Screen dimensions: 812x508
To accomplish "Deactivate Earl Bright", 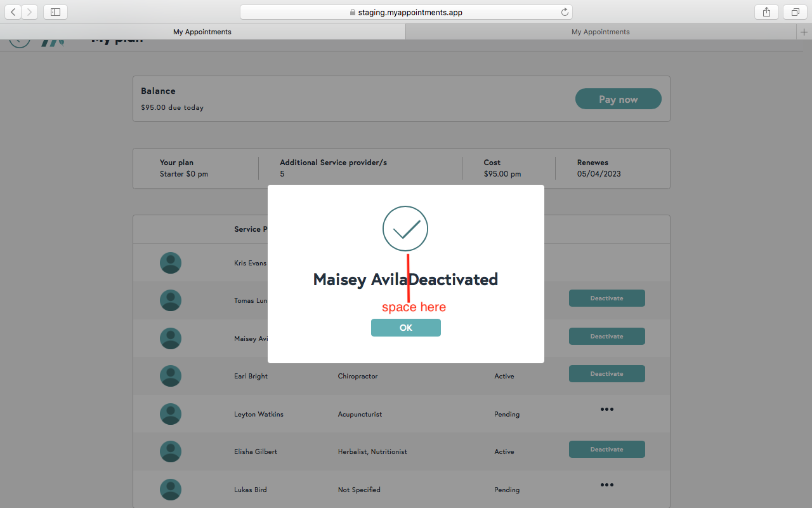I will (606, 374).
